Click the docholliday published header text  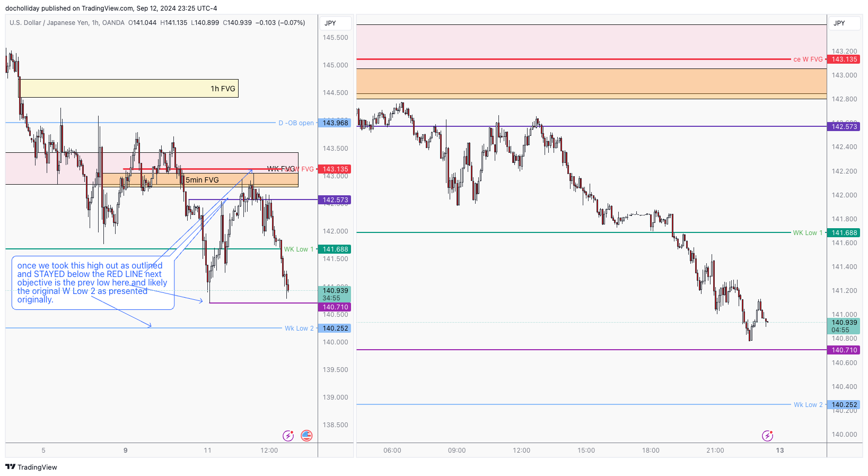pos(111,8)
